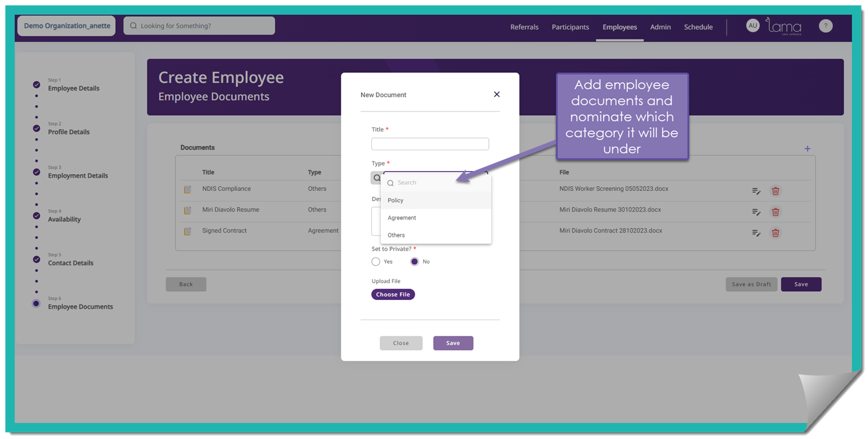Edit the Miri Diavolo Resume entry
Image resolution: width=868 pixels, height=439 pixels.
click(756, 212)
